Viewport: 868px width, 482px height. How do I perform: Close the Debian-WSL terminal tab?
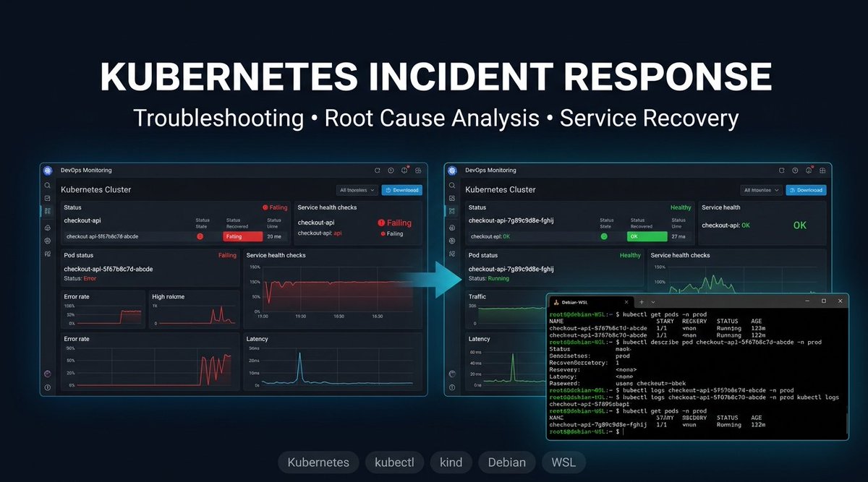(627, 301)
